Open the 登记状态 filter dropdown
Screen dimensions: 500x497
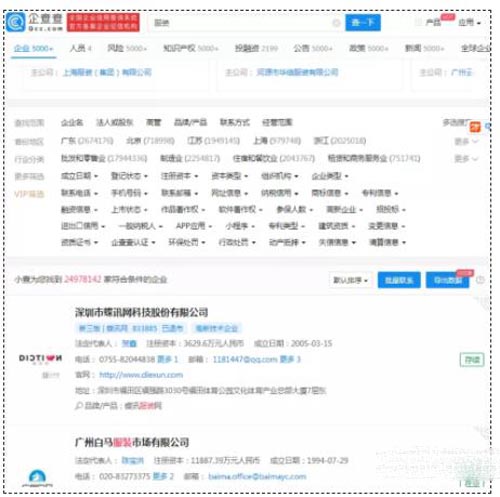pos(129,176)
